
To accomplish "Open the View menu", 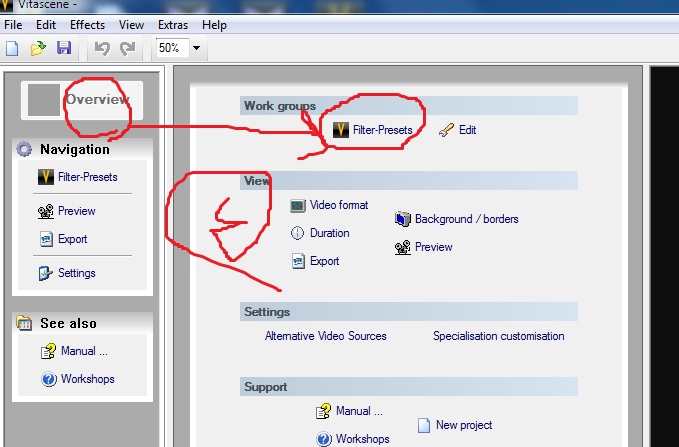I will pyautogui.click(x=131, y=25).
